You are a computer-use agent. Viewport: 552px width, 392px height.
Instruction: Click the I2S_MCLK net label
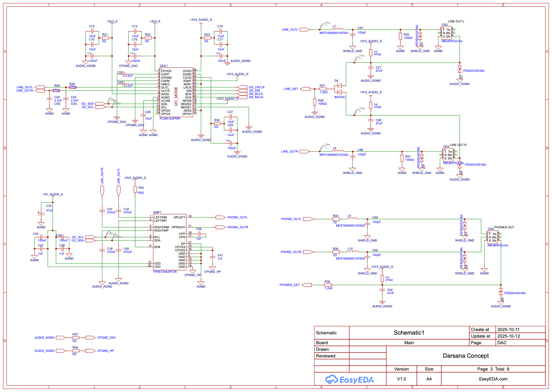[255, 97]
